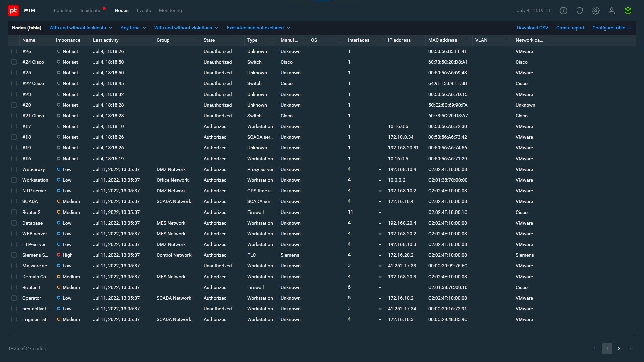The width and height of the screenshot is (644, 362).
Task: Switch to the Incidents tab
Action: click(90, 11)
